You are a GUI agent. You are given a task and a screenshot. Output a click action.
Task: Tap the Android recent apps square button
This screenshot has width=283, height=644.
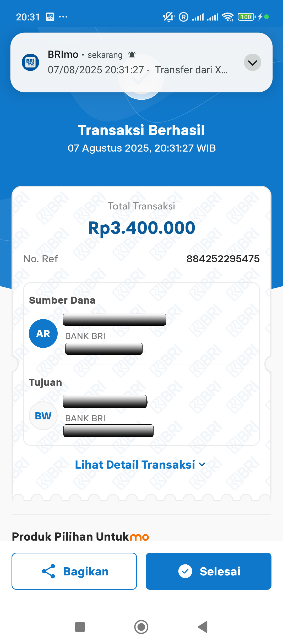(80, 627)
